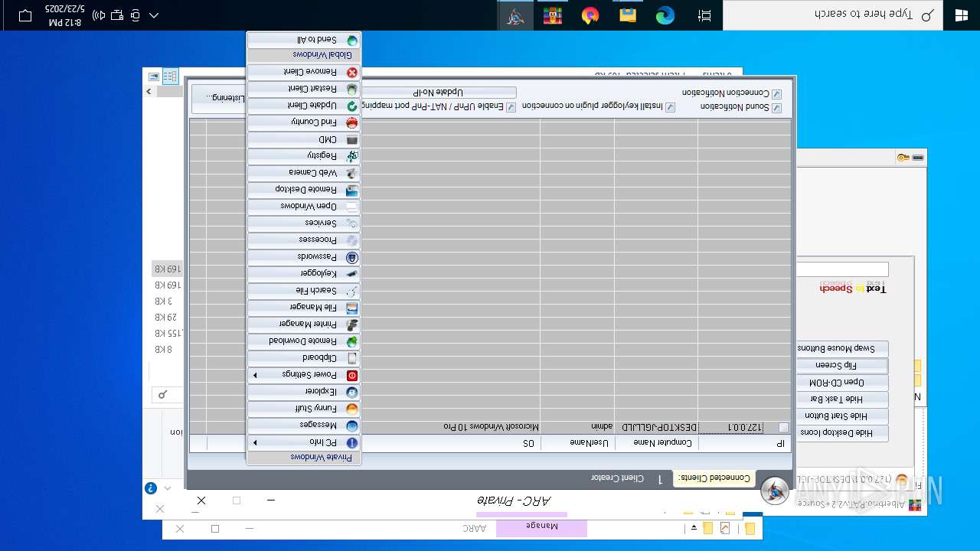This screenshot has height=551, width=980.
Task: Switch Explorer to details view icon
Action: pyautogui.click(x=170, y=77)
